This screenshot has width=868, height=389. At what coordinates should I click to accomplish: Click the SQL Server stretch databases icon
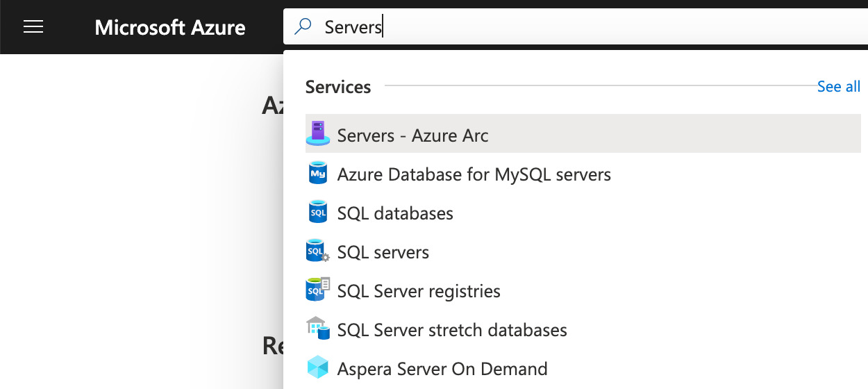point(318,328)
